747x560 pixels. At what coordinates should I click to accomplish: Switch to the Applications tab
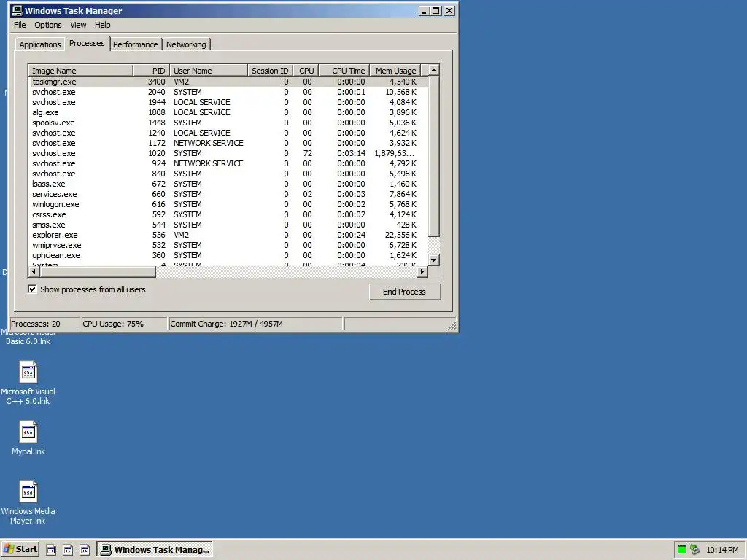[x=40, y=44]
